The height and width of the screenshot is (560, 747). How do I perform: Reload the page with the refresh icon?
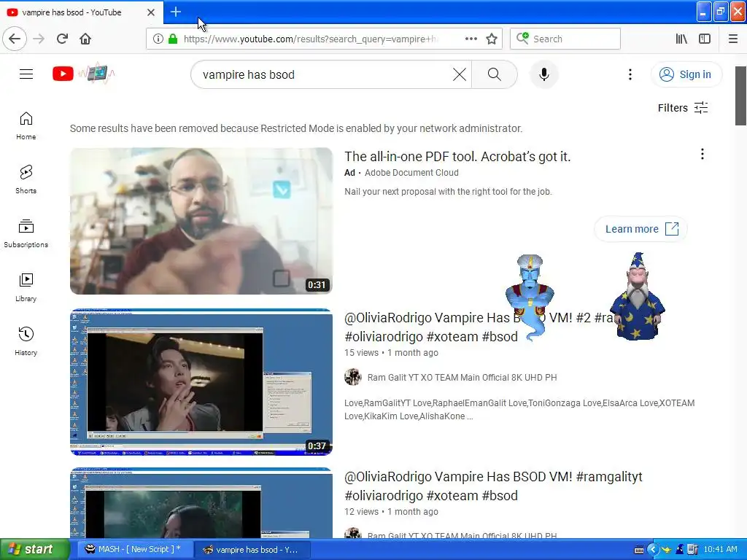pos(62,39)
